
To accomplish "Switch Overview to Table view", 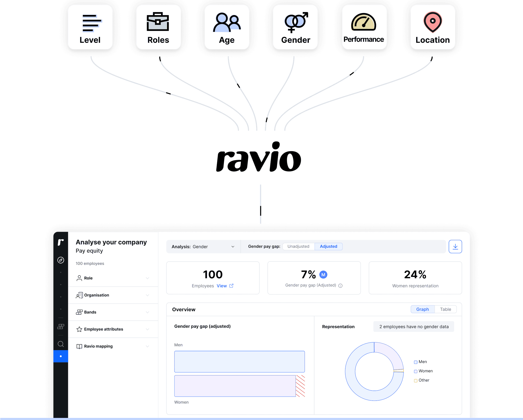I will [x=445, y=309].
